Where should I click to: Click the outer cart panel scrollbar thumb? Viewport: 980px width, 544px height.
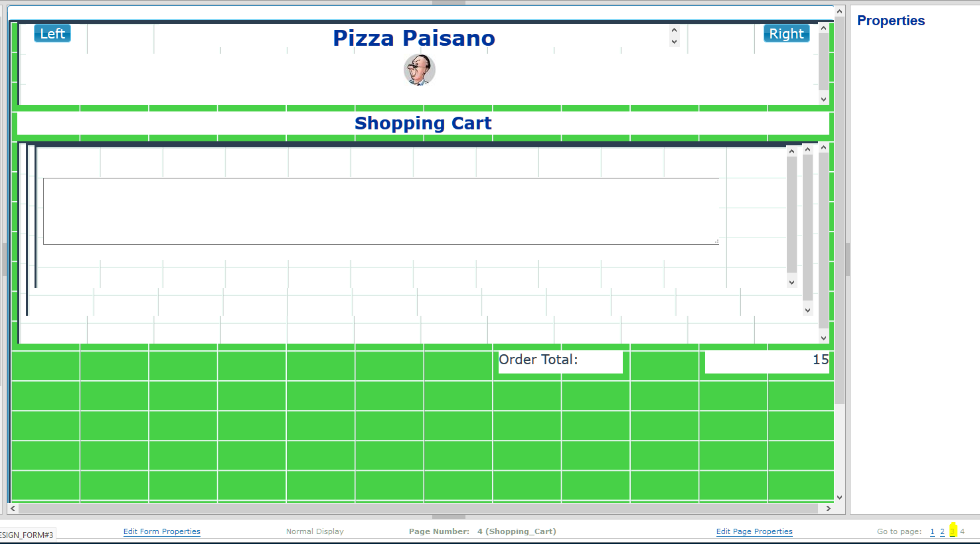[823, 241]
